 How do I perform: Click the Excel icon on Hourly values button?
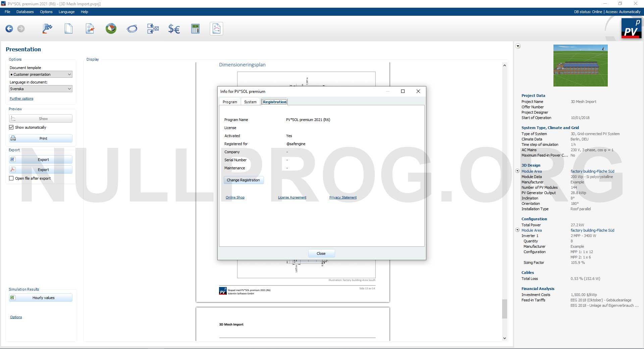(x=13, y=298)
